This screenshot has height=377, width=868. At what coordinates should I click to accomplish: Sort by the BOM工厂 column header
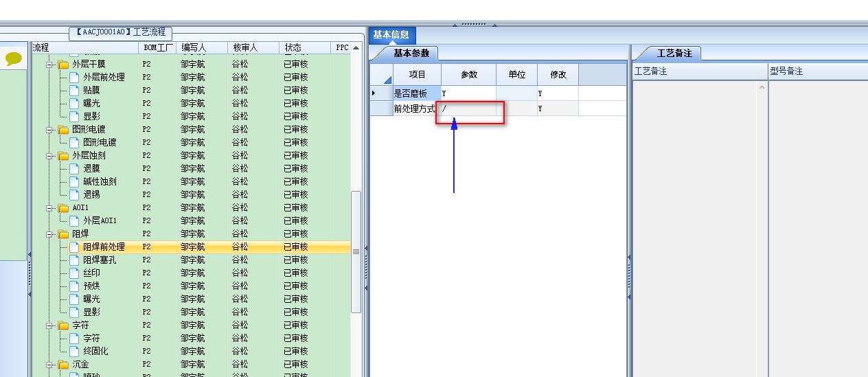158,47
